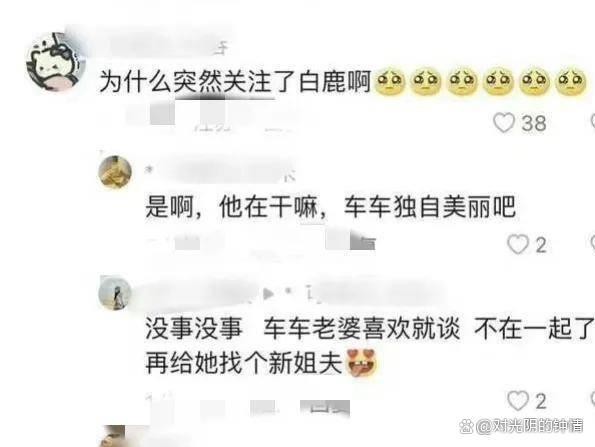Open the avatar beside the 是啊，他在干嘛 reply
595x447 pixels.
115,172
